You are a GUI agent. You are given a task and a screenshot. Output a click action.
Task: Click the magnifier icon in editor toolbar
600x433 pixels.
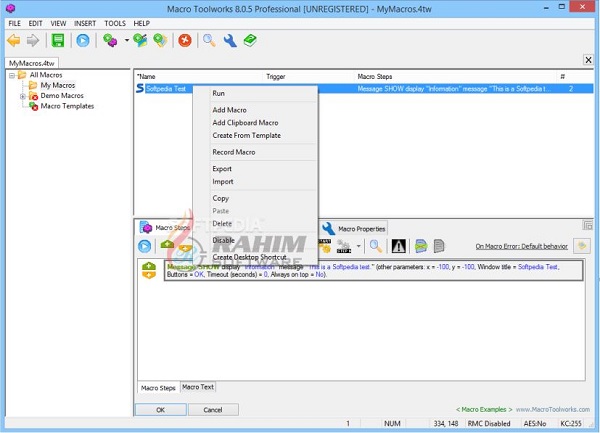(x=376, y=246)
